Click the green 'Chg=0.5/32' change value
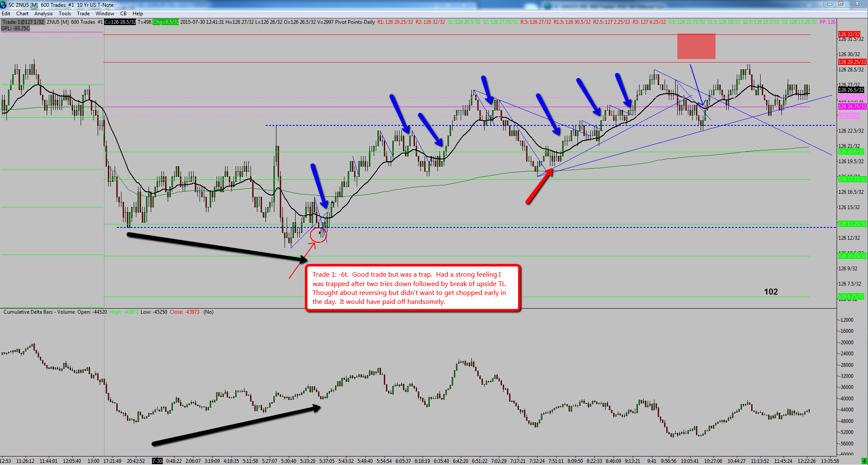The height and width of the screenshot is (465, 868). point(166,22)
